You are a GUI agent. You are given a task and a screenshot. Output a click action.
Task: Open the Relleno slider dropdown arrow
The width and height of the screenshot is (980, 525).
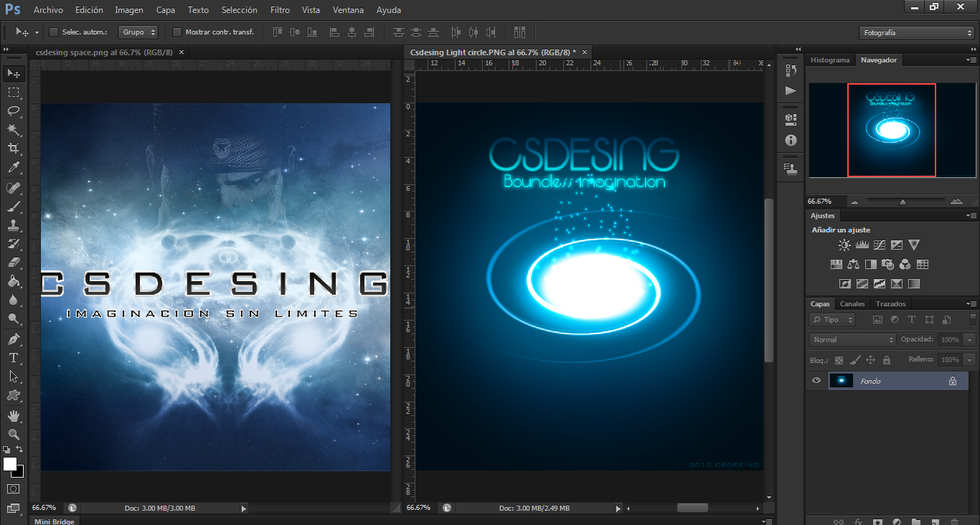pyautogui.click(x=970, y=359)
